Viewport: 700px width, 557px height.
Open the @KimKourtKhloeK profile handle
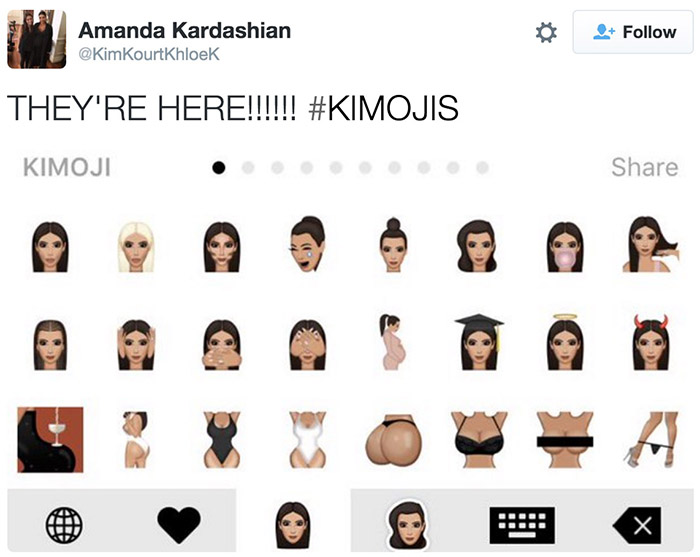[x=149, y=54]
